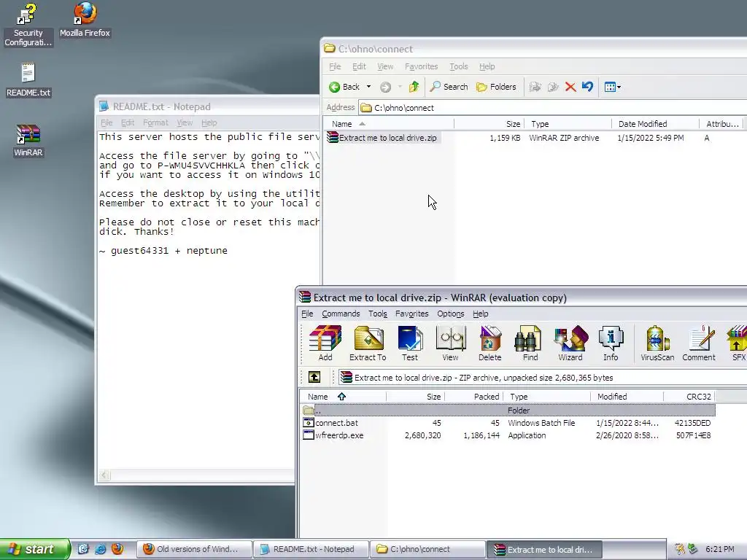747x560 pixels.
Task: Sort WinRAR file list by Name column
Action: coord(343,397)
